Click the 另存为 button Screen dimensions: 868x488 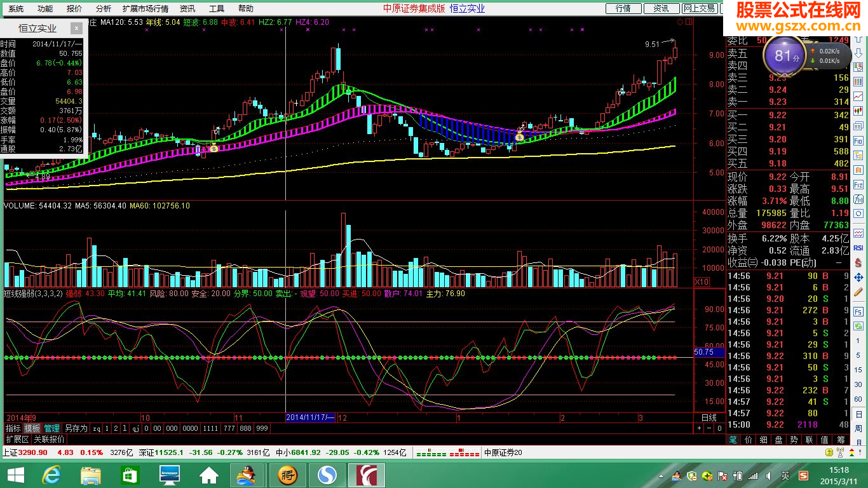(76, 428)
